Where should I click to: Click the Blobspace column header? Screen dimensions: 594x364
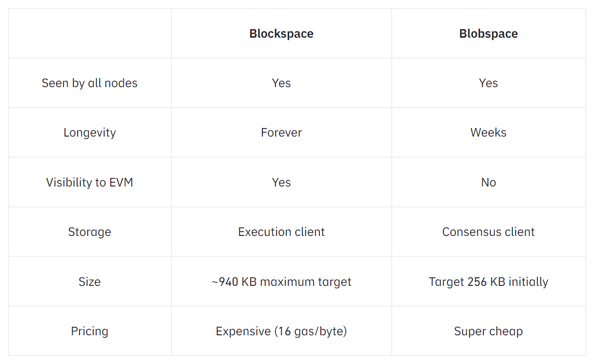click(488, 34)
